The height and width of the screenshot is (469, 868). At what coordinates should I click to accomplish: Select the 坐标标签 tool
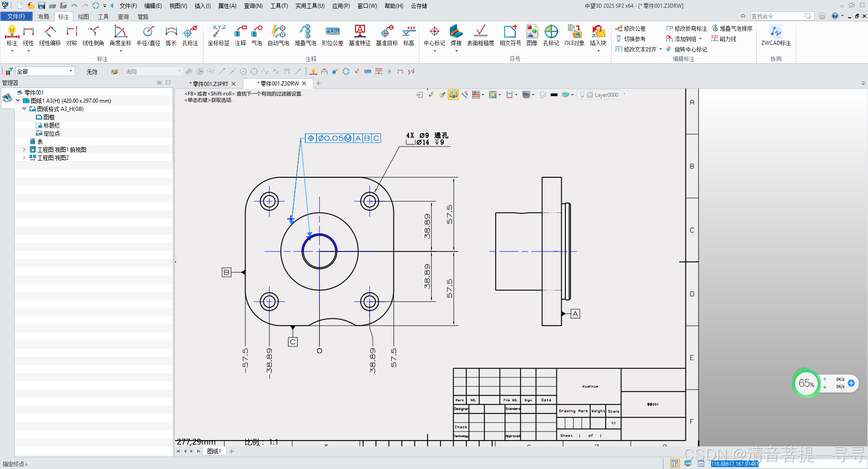click(218, 35)
